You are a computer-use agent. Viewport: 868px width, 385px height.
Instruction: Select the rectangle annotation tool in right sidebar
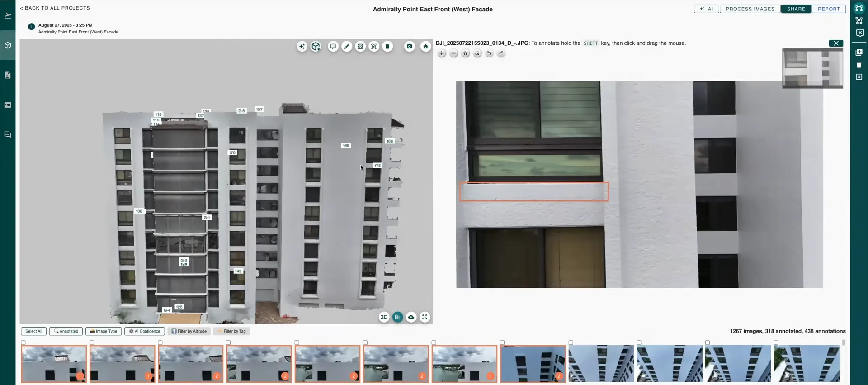click(x=859, y=8)
